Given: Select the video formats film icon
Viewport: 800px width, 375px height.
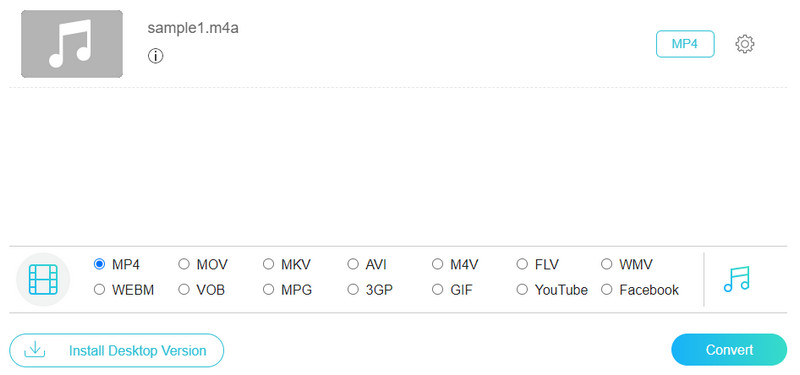Looking at the screenshot, I should pos(43,279).
